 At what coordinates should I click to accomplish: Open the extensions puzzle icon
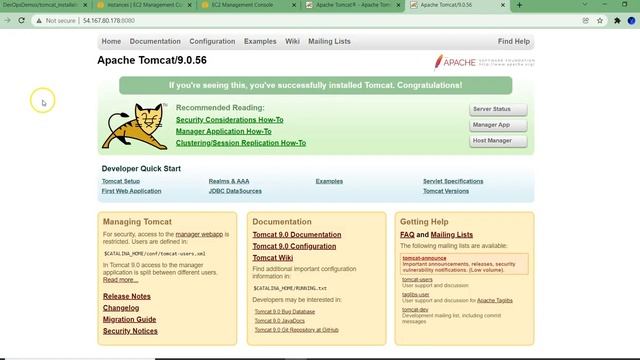[617, 20]
